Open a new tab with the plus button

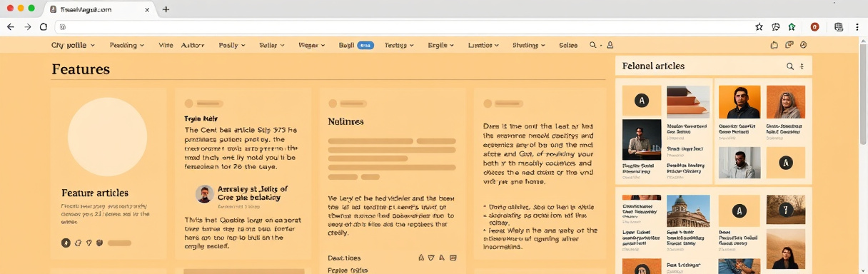pos(166,9)
